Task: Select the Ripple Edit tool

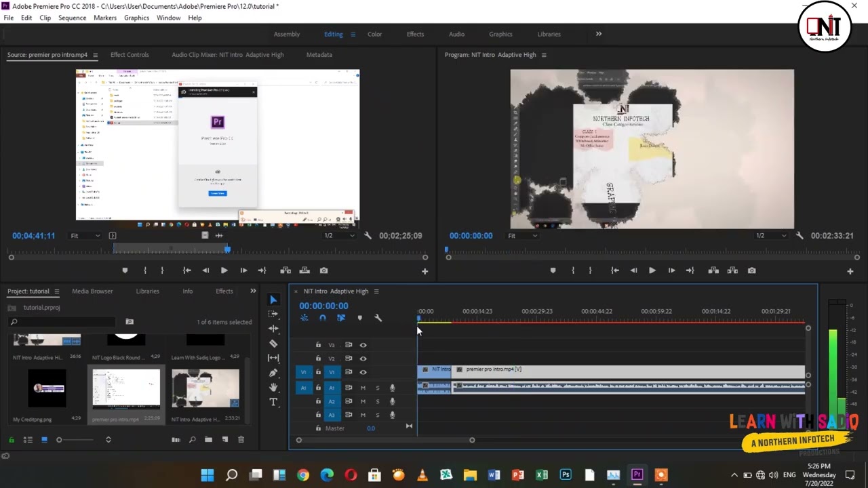Action: (273, 328)
